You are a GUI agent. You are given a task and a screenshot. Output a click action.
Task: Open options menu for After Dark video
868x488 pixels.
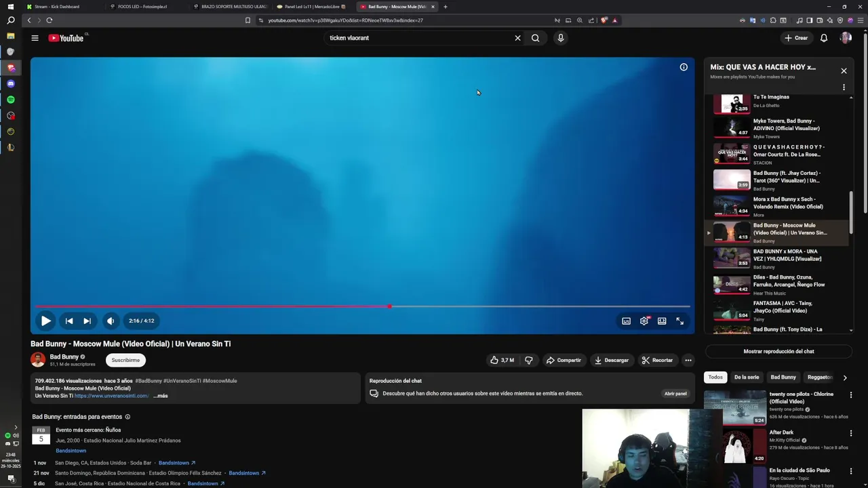tap(851, 432)
